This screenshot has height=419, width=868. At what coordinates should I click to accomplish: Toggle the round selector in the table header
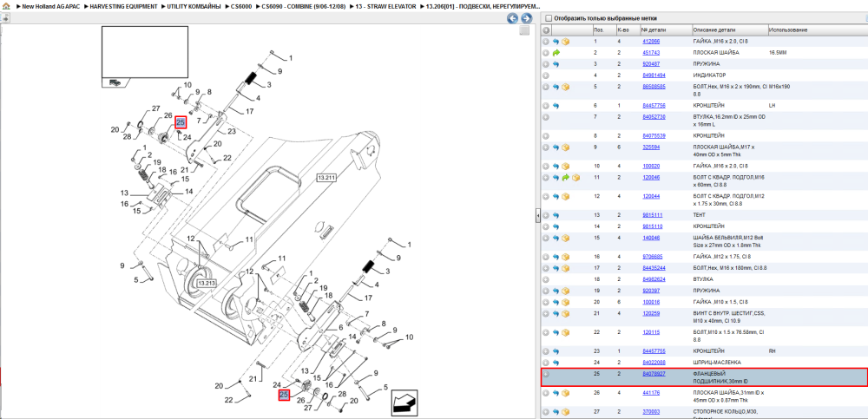(x=546, y=29)
